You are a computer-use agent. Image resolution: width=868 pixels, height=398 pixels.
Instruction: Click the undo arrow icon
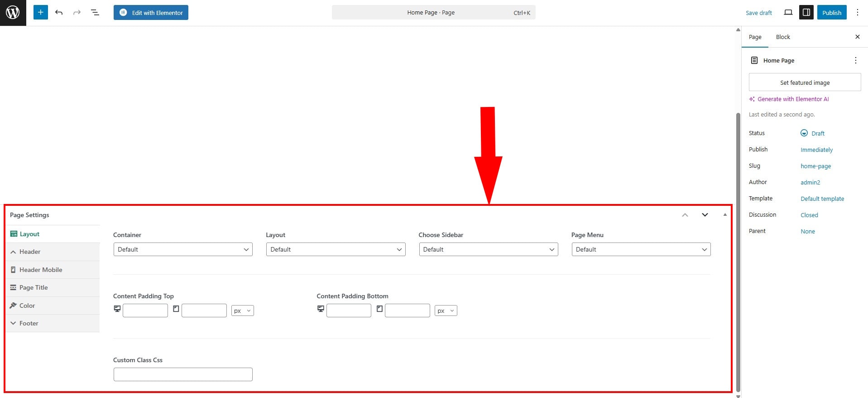pos(59,13)
